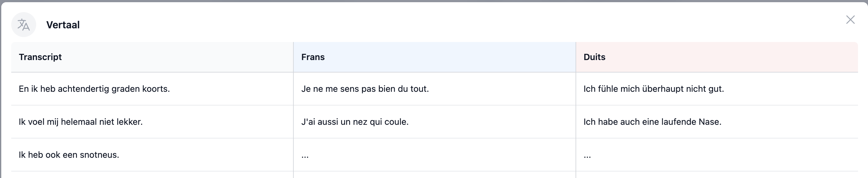Image resolution: width=868 pixels, height=178 pixels.
Task: Select French text 'J'ai aussi un nez qui coule.'
Action: (354, 122)
